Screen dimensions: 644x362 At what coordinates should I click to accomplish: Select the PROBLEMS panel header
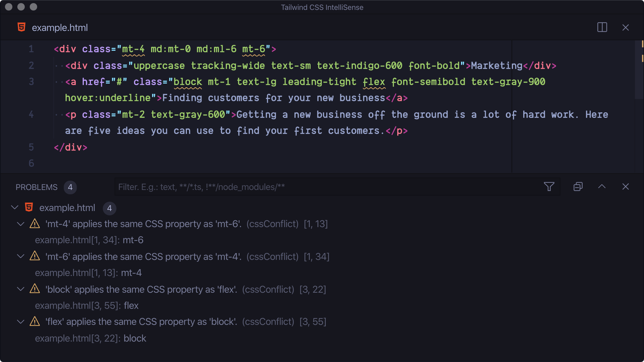(37, 187)
